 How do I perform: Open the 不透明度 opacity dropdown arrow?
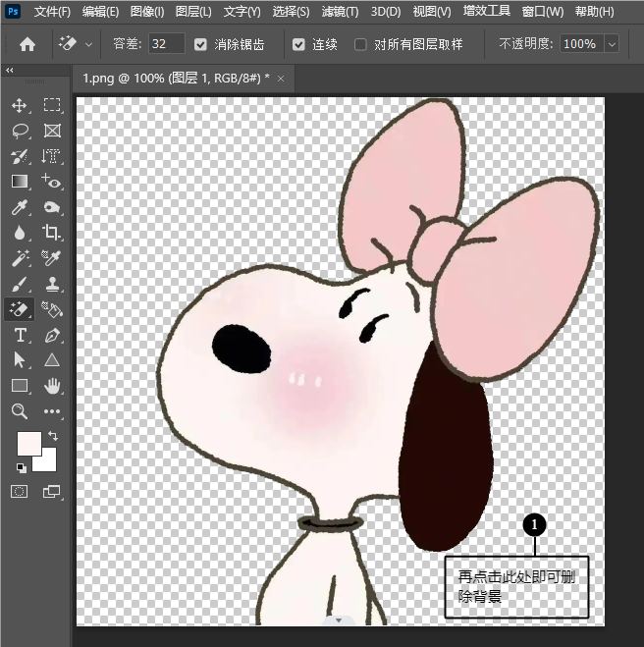pyautogui.click(x=612, y=44)
